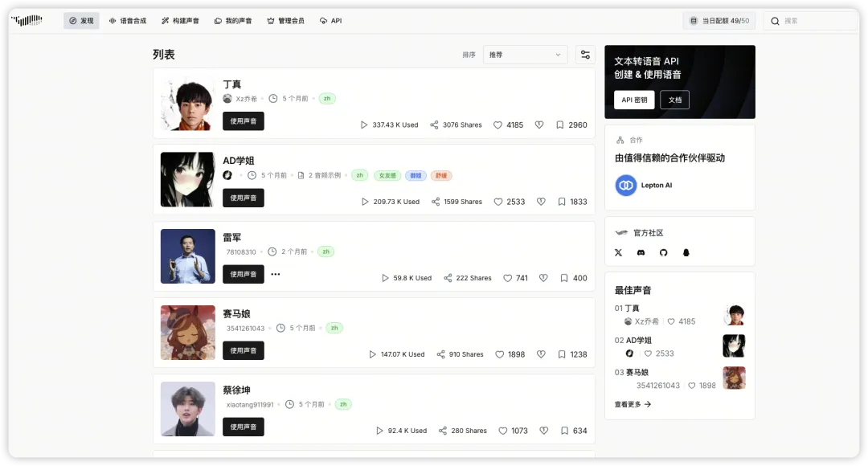The width and height of the screenshot is (868, 466).
Task: Expand the 推荐 sort dropdown
Action: coord(525,55)
